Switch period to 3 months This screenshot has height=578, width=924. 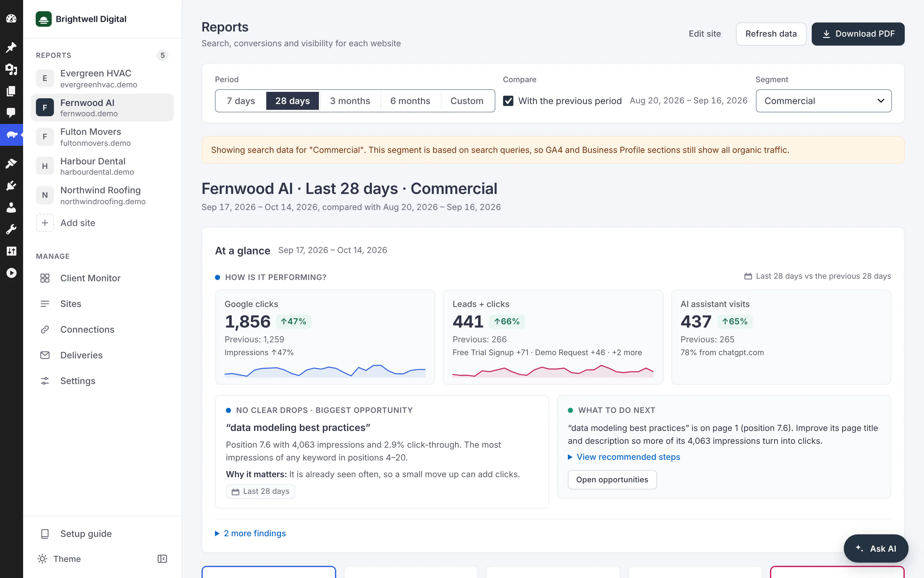(350, 101)
